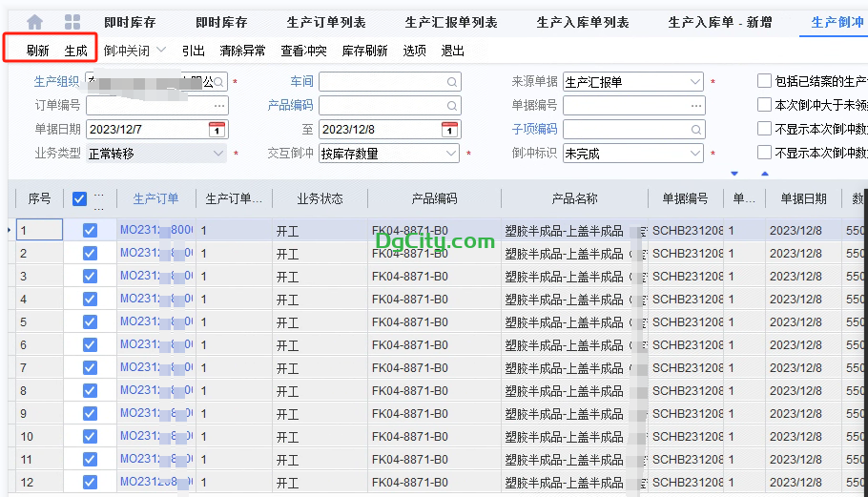Screen dimensions: 868x497
Task: Uncheck the checkbox in row 5
Action: click(90, 322)
